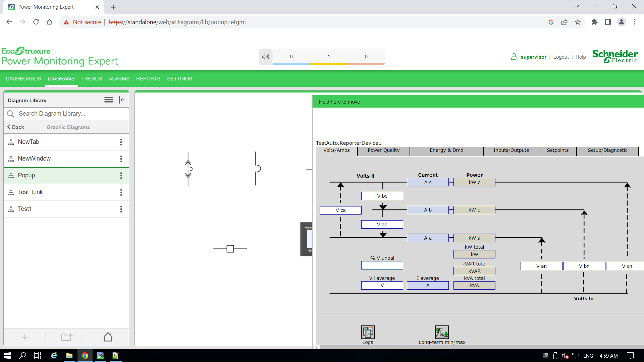Select the Test_Link diagram

point(59,192)
